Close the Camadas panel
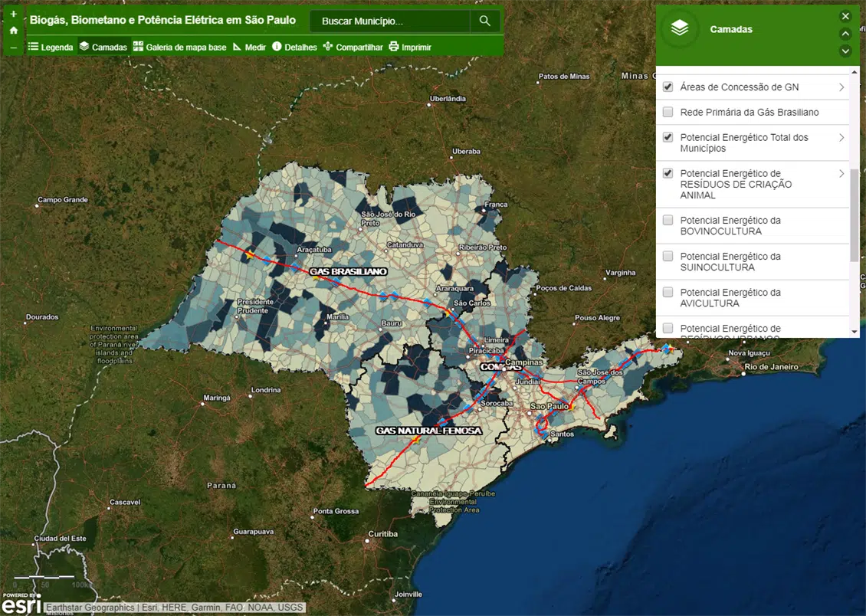The width and height of the screenshot is (866, 616). coord(845,16)
